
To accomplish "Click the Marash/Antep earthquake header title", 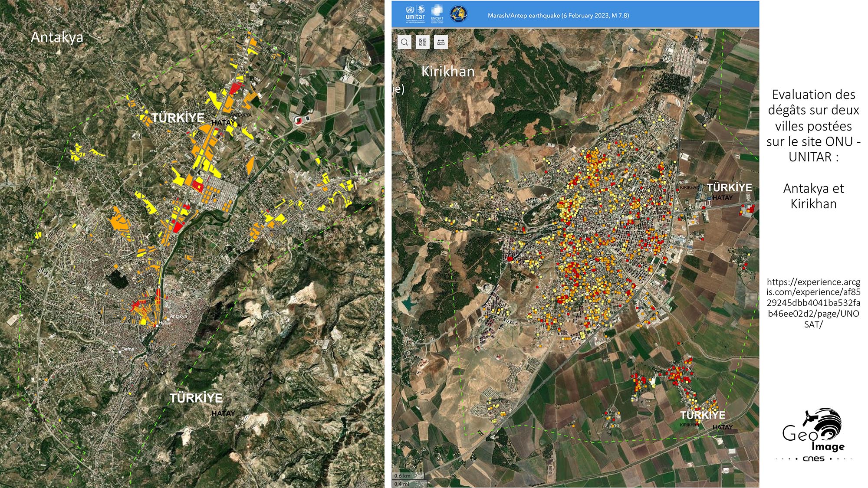I will [x=558, y=15].
